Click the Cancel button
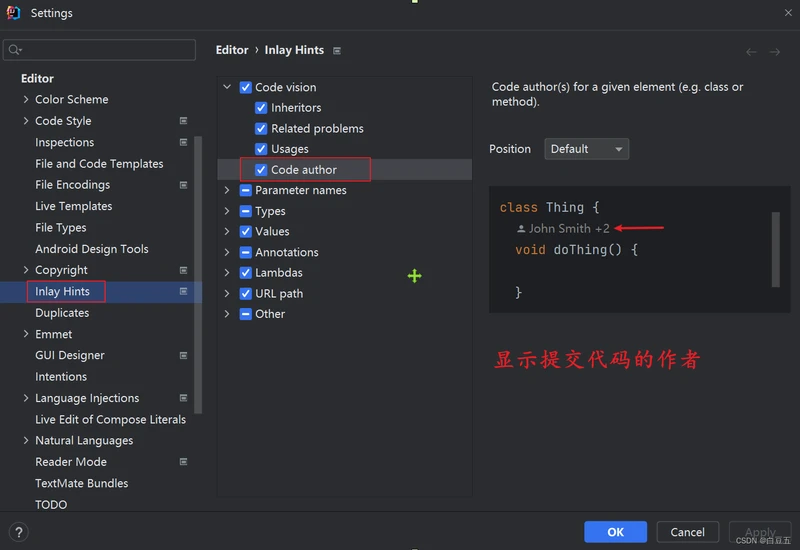 coord(687,532)
